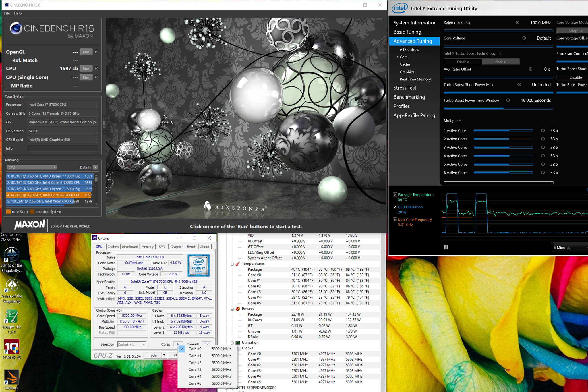Select Core #3 from the CPU-Z core list

pos(195,370)
